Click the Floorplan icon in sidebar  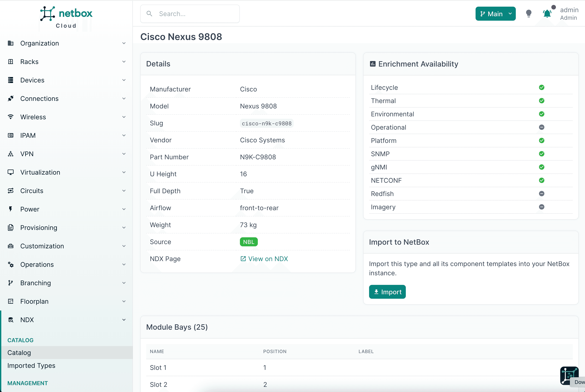pyautogui.click(x=11, y=301)
